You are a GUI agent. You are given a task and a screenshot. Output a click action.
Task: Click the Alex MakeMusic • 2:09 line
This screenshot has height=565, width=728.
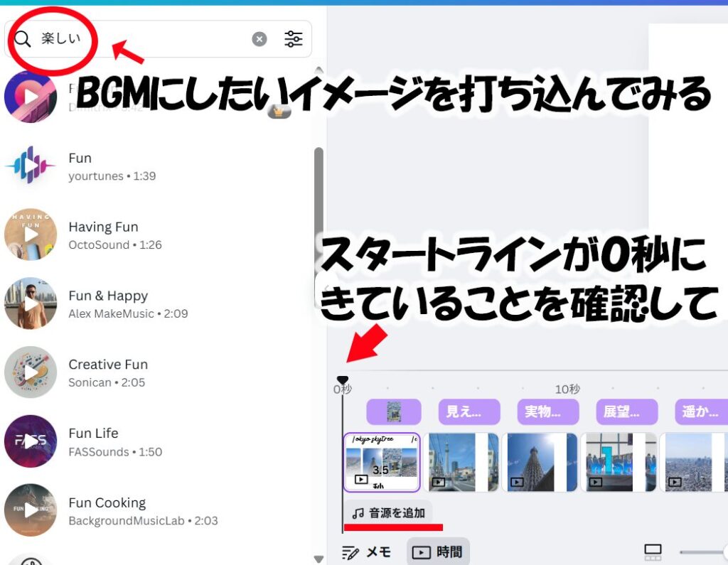click(x=128, y=314)
